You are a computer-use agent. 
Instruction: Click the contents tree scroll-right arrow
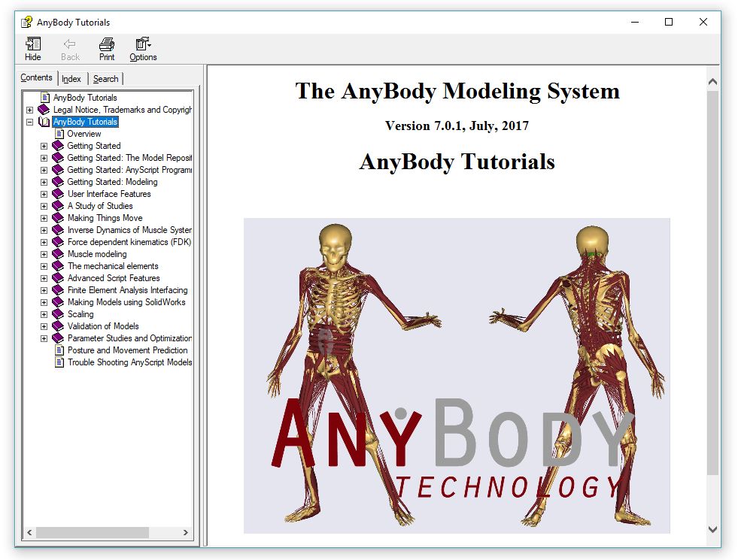pos(186,533)
